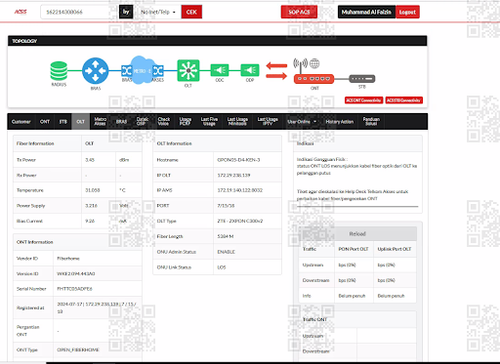Click the Logout button
500x364 pixels.
coord(407,12)
